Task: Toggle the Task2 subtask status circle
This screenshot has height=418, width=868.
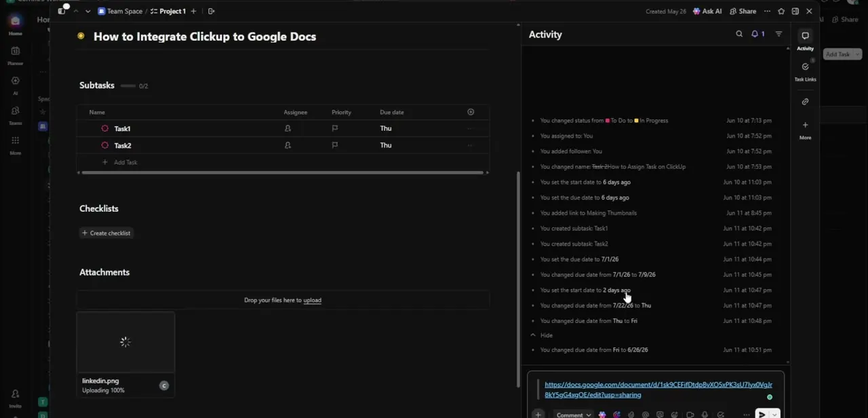Action: 104,145
